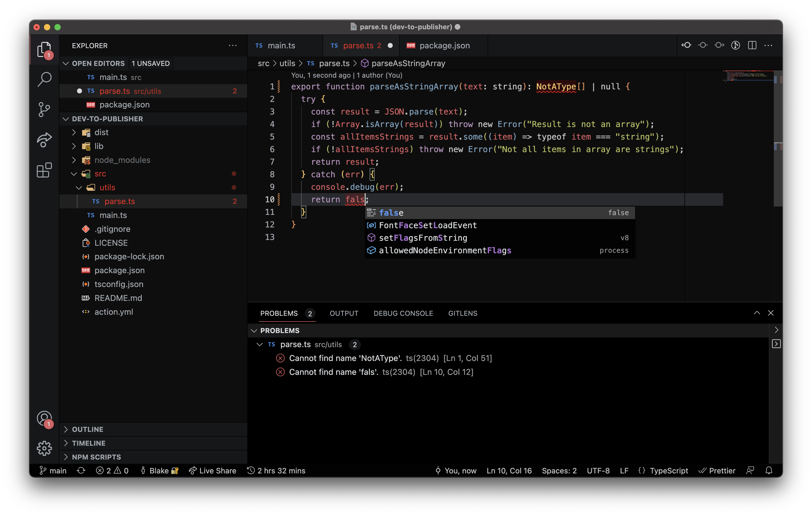Switch to the Debug Console tab
Screen dimensions: 812x516
tap(403, 313)
